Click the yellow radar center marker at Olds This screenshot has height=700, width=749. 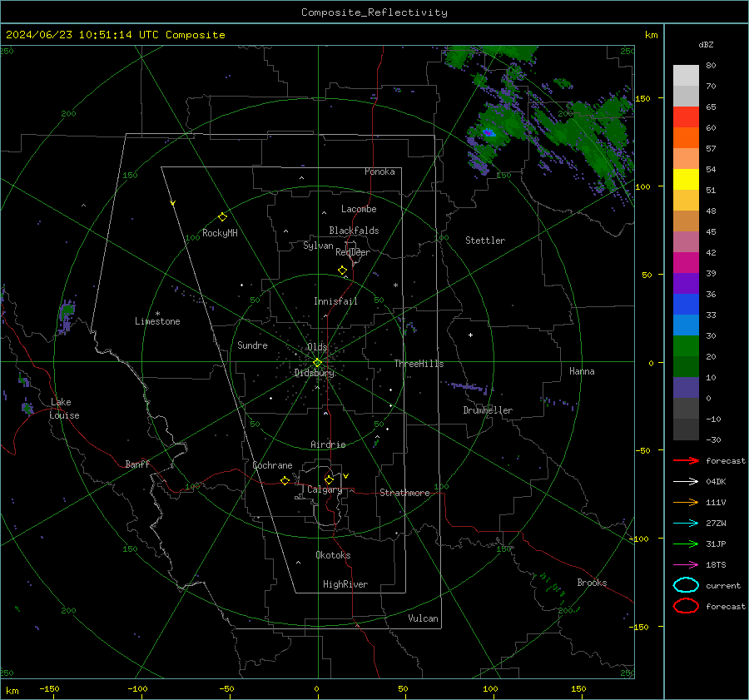pyautogui.click(x=318, y=363)
